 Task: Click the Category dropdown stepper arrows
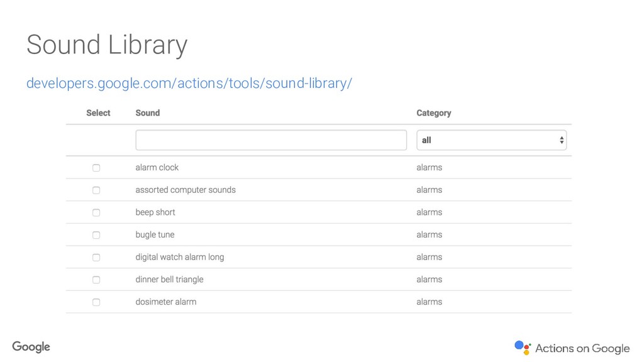coord(562,140)
